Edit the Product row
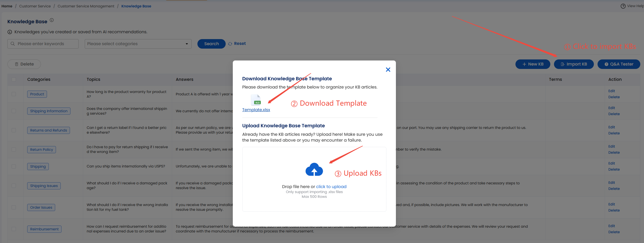Screen dimensions: 644x243 (x=612, y=91)
